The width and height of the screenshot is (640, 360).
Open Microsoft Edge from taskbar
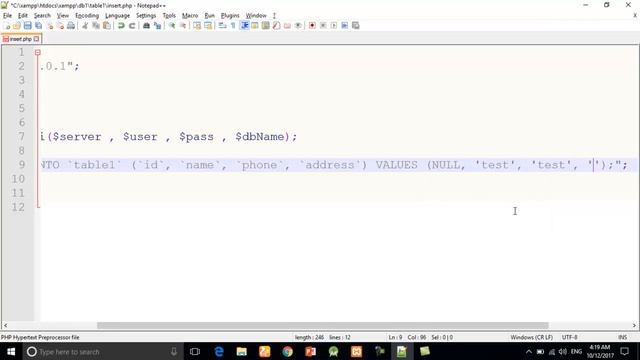[219, 351]
